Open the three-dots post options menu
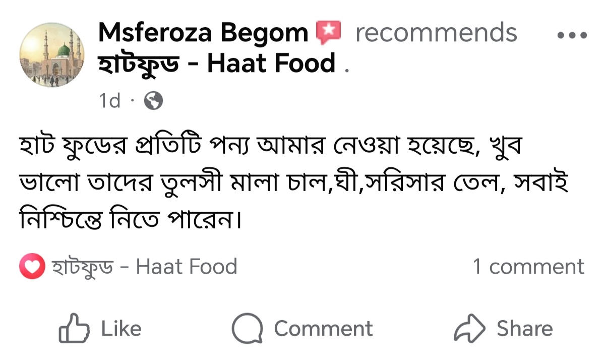This screenshot has width=604, height=364. coord(572,35)
